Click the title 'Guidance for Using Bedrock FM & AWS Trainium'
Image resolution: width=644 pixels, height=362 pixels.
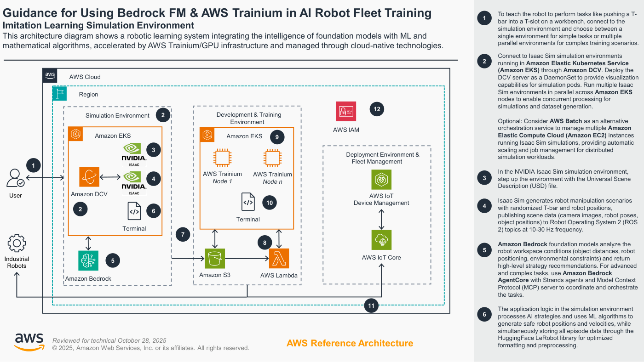[x=218, y=13]
